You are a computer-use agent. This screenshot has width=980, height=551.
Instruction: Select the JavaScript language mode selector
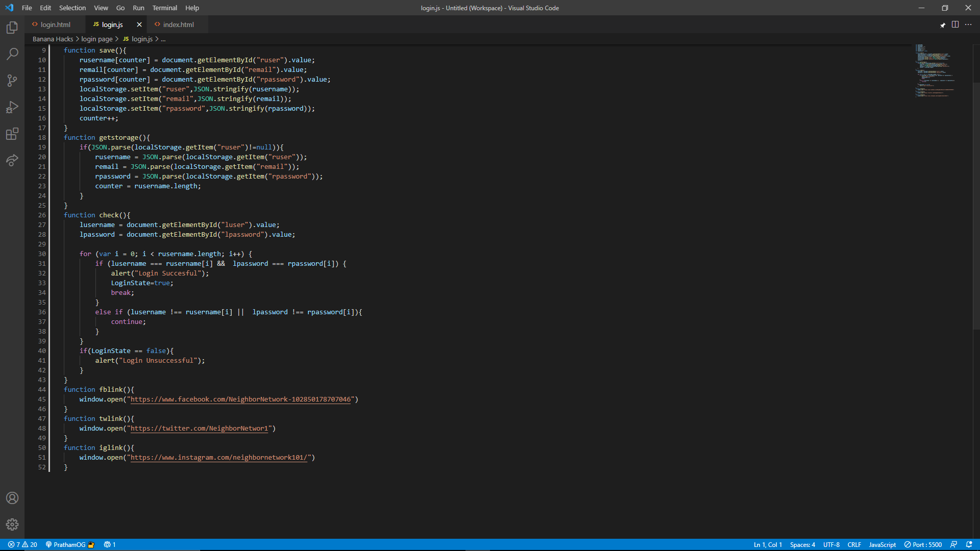(x=882, y=544)
